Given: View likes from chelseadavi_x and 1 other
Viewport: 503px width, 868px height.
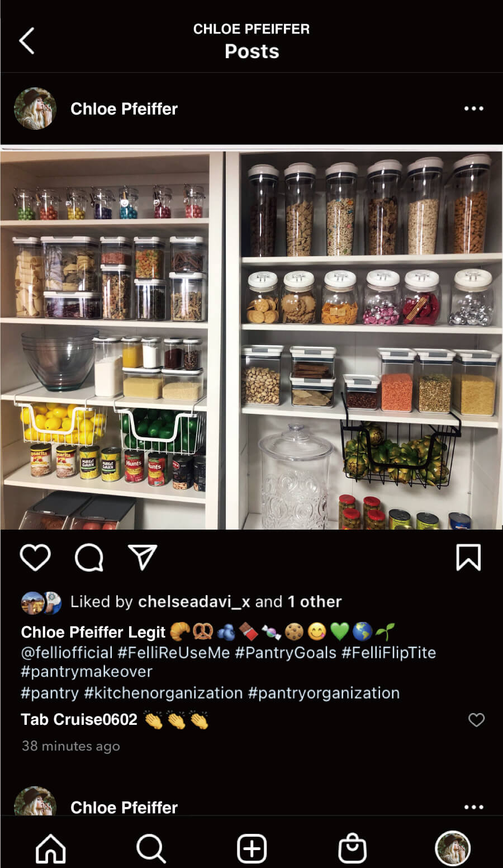Looking at the screenshot, I should (206, 602).
